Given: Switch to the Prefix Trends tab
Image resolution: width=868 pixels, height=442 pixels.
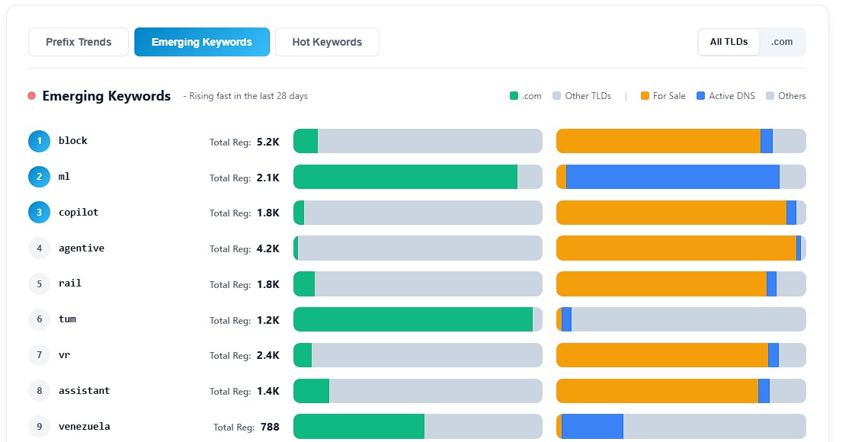Looking at the screenshot, I should click(78, 42).
